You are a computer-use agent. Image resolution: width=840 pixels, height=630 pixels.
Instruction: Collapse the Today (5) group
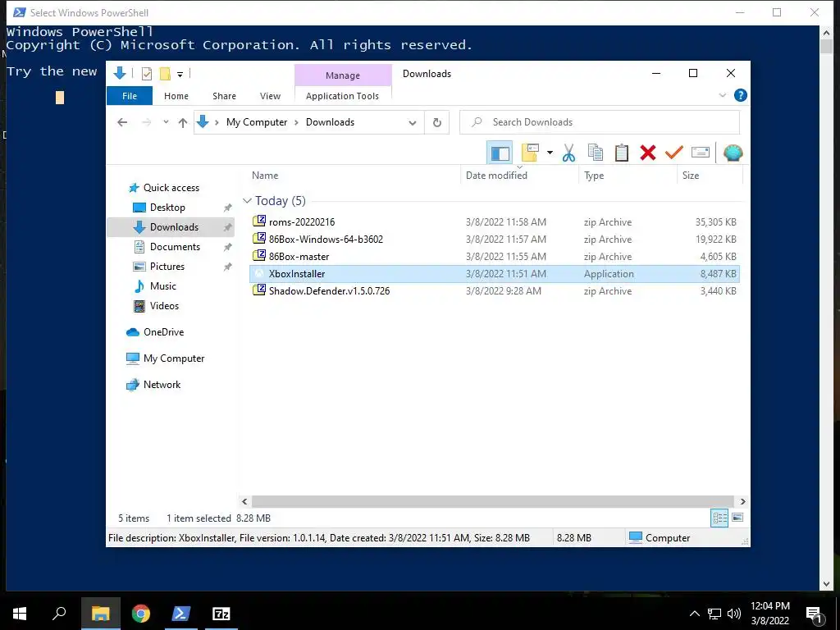(247, 201)
